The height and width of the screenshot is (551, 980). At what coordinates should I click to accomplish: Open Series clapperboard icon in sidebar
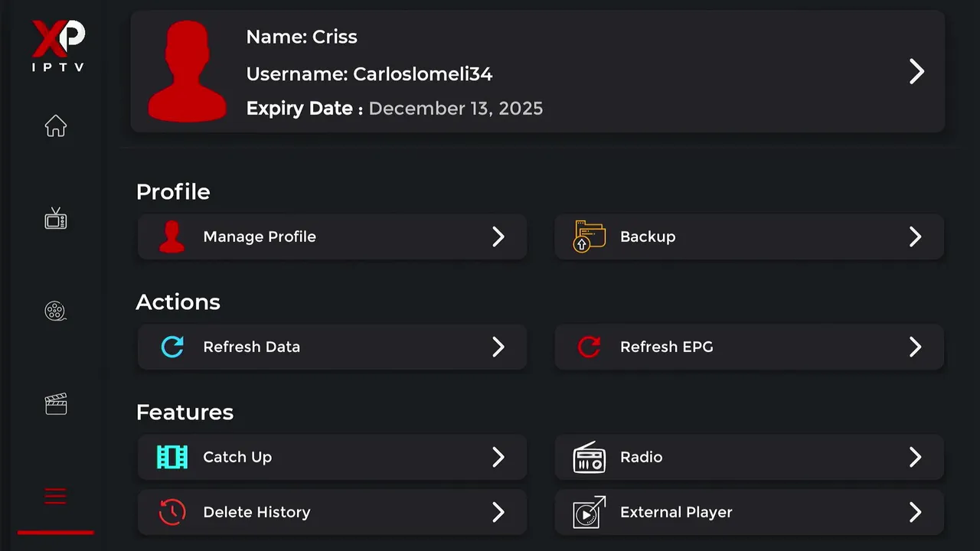tap(56, 404)
